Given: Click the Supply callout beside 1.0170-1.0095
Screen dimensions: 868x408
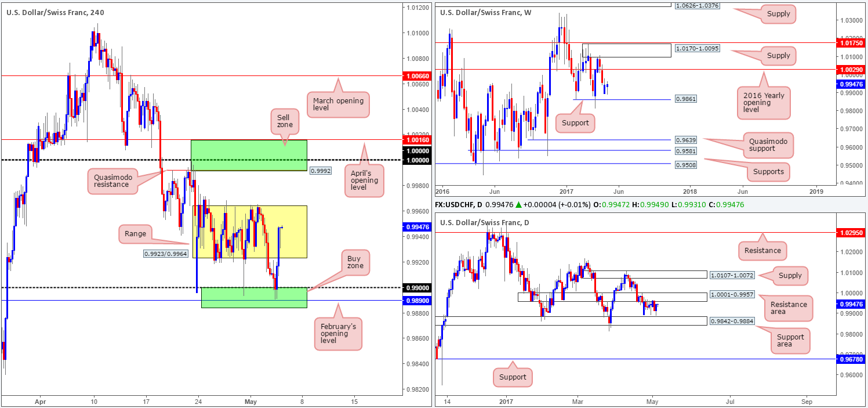Looking at the screenshot, I should point(778,56).
